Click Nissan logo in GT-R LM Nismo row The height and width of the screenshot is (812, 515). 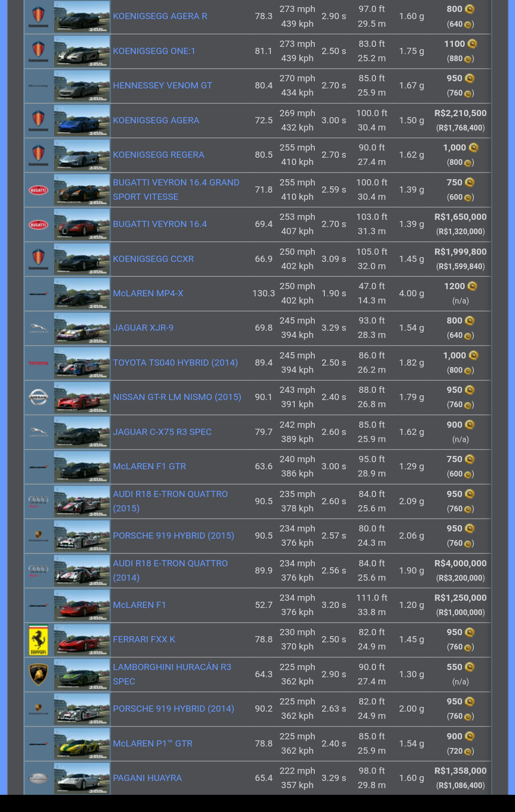pos(39,398)
